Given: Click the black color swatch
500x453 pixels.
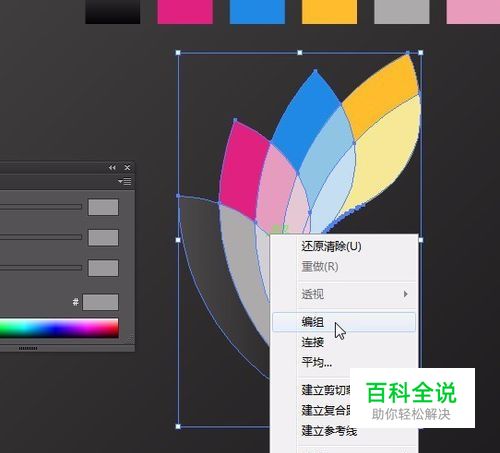Looking at the screenshot, I should point(113,12).
